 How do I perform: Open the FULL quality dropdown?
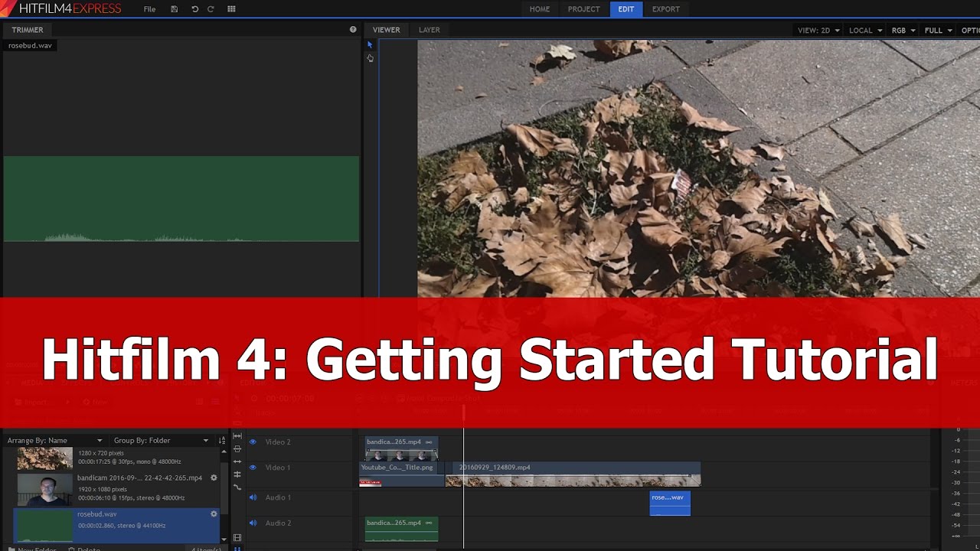(938, 31)
